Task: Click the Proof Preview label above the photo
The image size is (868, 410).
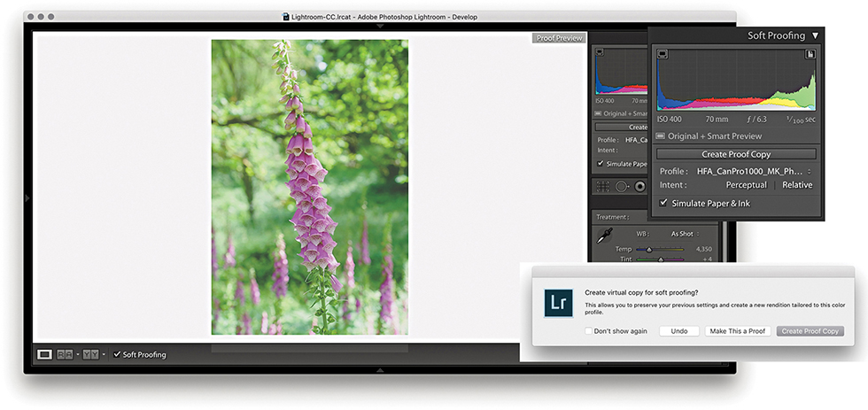Action: click(x=559, y=38)
